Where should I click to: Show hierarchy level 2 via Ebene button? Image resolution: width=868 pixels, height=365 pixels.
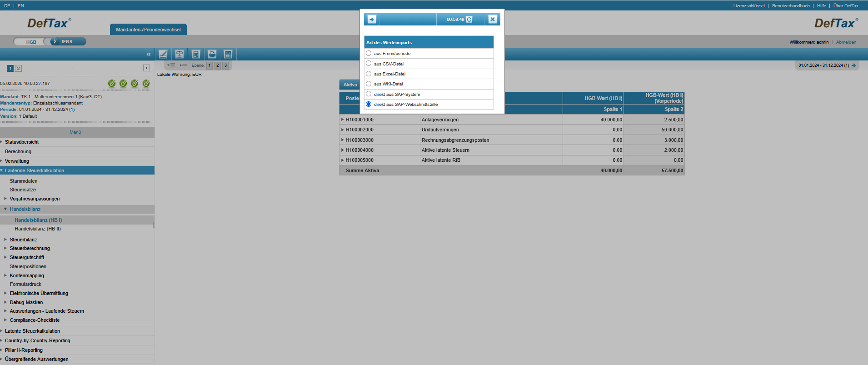point(218,65)
